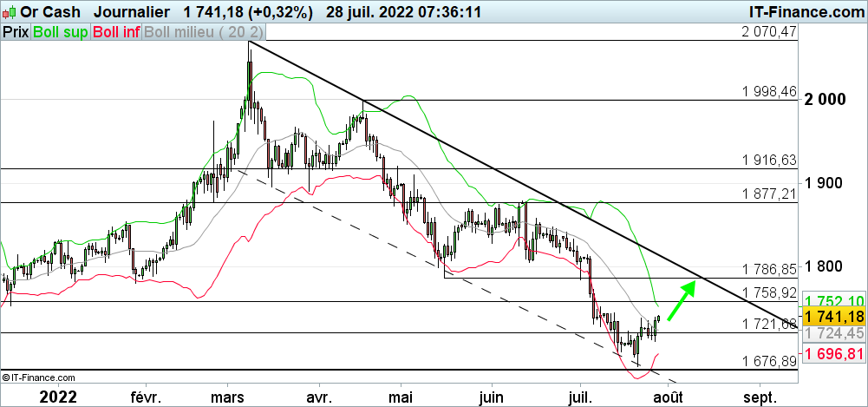
Task: Toggle the Boll milieu (20 2) legend
Action: coord(205,31)
